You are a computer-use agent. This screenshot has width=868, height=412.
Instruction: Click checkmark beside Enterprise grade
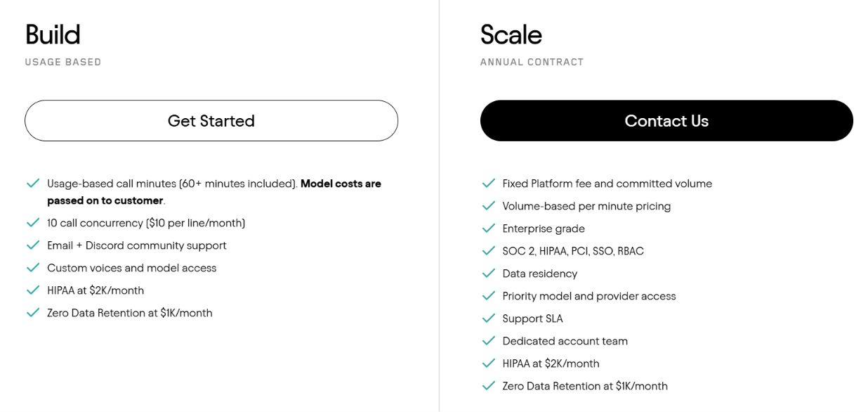(x=489, y=228)
